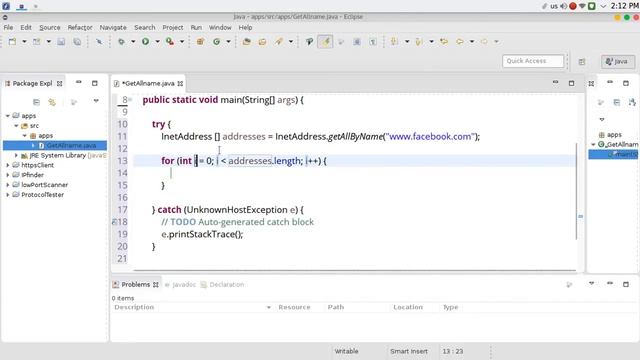Open the Debug configurations dropdown arrow
The height and width of the screenshot is (360, 640).
pos(133,42)
